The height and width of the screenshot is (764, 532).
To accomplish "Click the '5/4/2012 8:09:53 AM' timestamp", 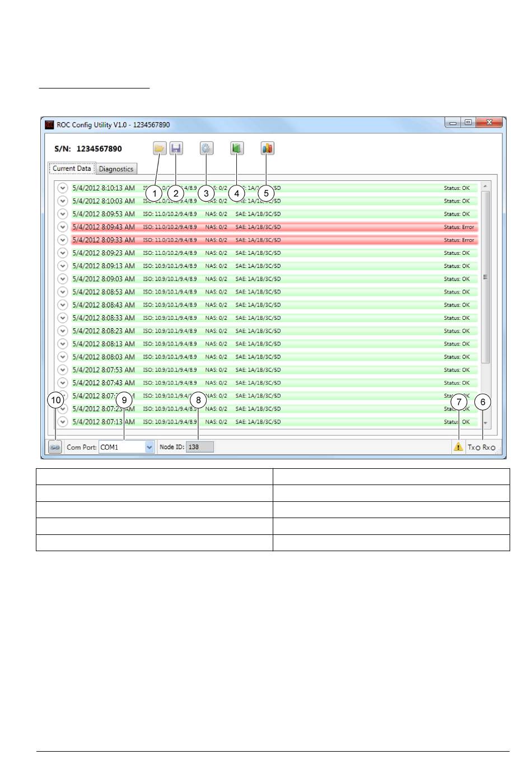I will [x=104, y=214].
